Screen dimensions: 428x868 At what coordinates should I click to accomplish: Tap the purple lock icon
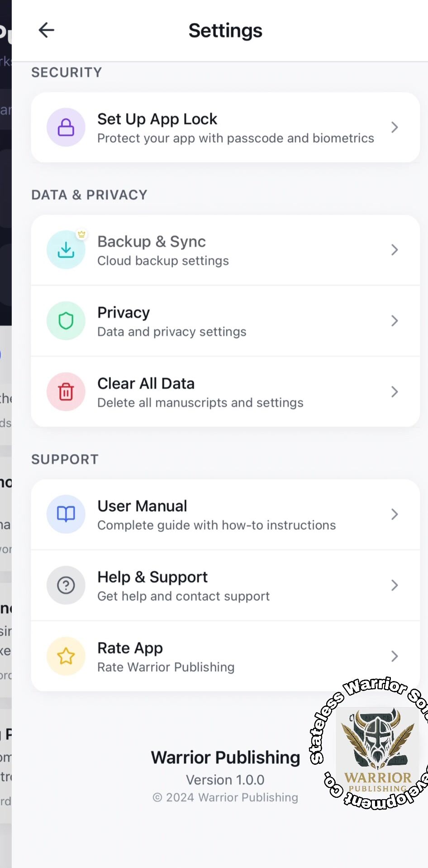point(66,127)
